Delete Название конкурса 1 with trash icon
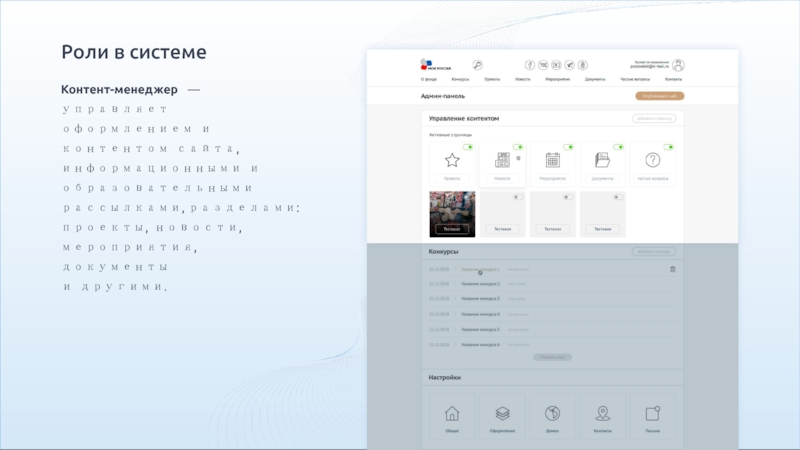 (x=672, y=269)
